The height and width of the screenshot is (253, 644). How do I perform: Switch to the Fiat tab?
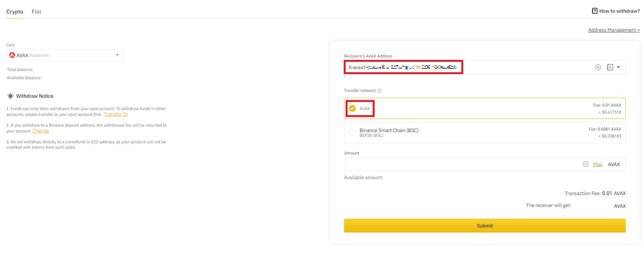(x=36, y=12)
